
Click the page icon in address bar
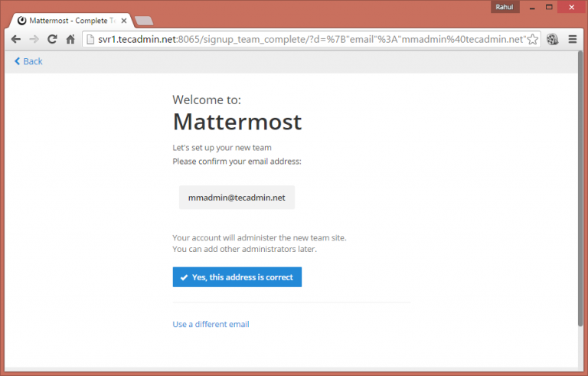click(x=90, y=39)
